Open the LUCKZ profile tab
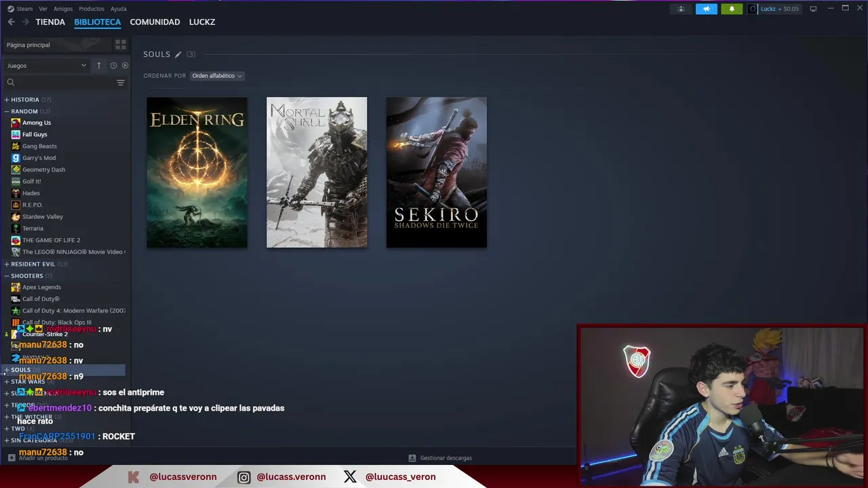 202,22
